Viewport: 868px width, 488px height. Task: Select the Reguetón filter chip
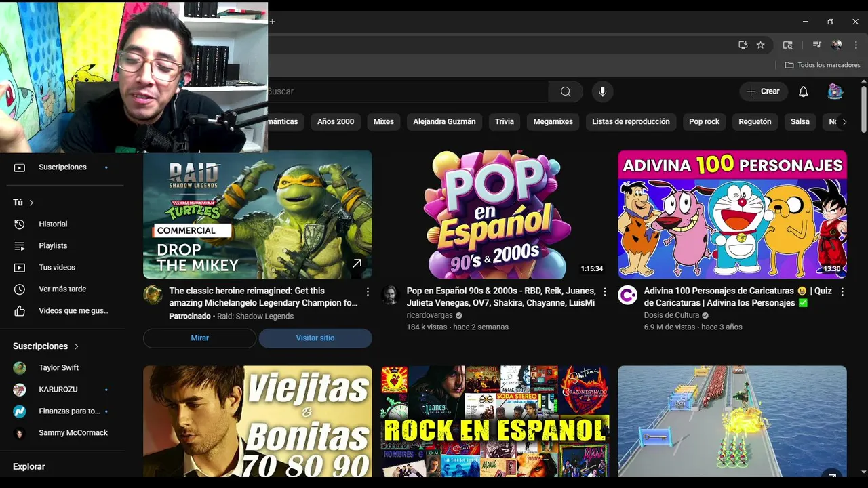click(x=755, y=122)
